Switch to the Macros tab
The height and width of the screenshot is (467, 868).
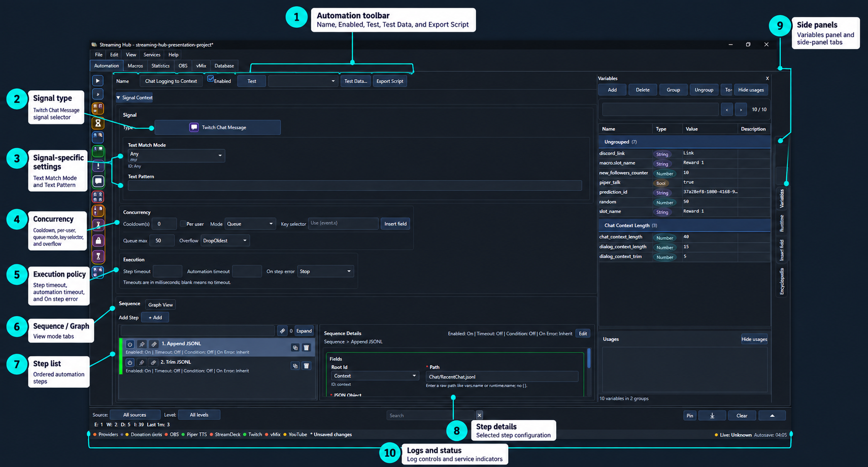point(135,66)
